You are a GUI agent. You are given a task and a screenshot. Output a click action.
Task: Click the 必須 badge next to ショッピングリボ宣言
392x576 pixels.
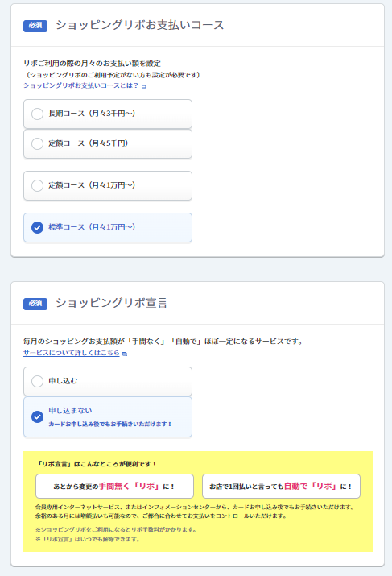35,304
